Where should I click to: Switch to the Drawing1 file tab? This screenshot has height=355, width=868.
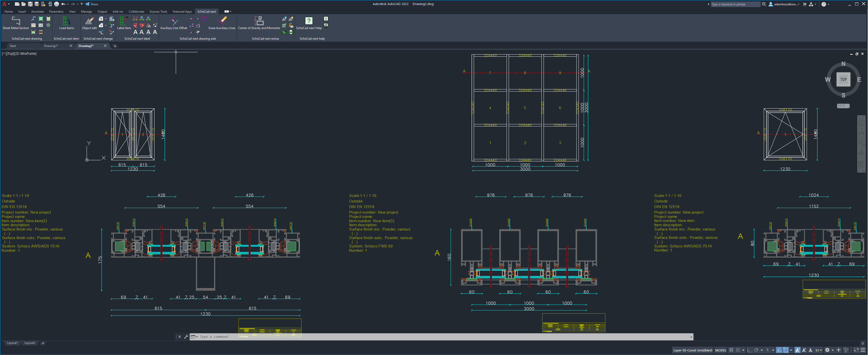click(51, 46)
